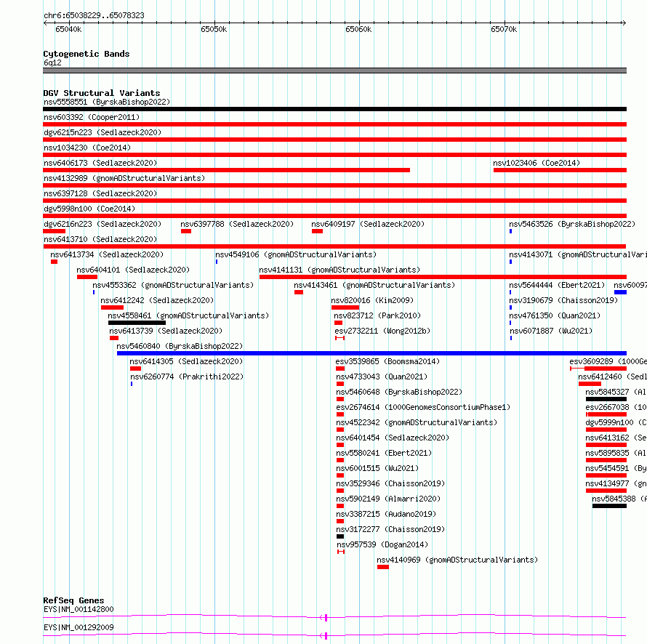Open nsv6071887 (Wu2021) entry
The width and height of the screenshot is (647, 644).
[x=551, y=331]
